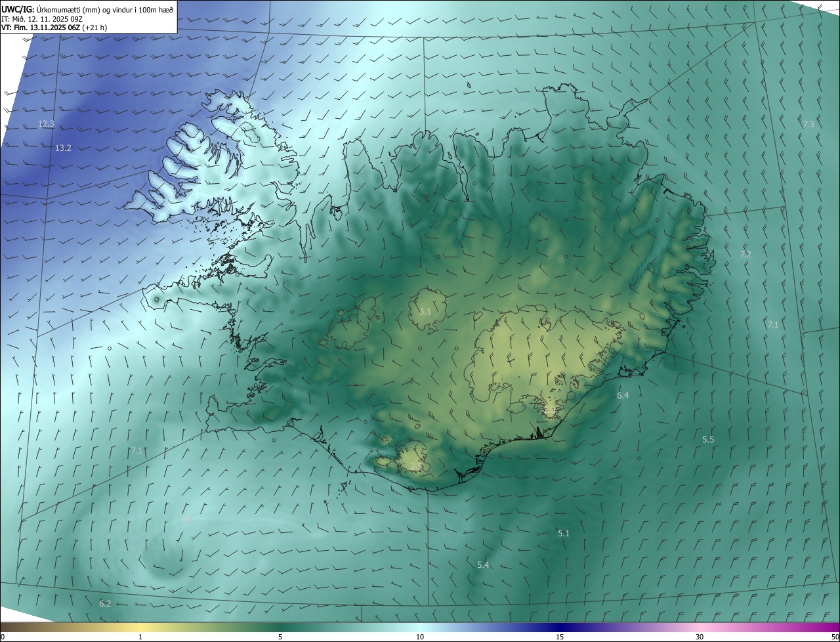
Task: Click the 7.1 label above the 6.2 label
Action: [136, 450]
